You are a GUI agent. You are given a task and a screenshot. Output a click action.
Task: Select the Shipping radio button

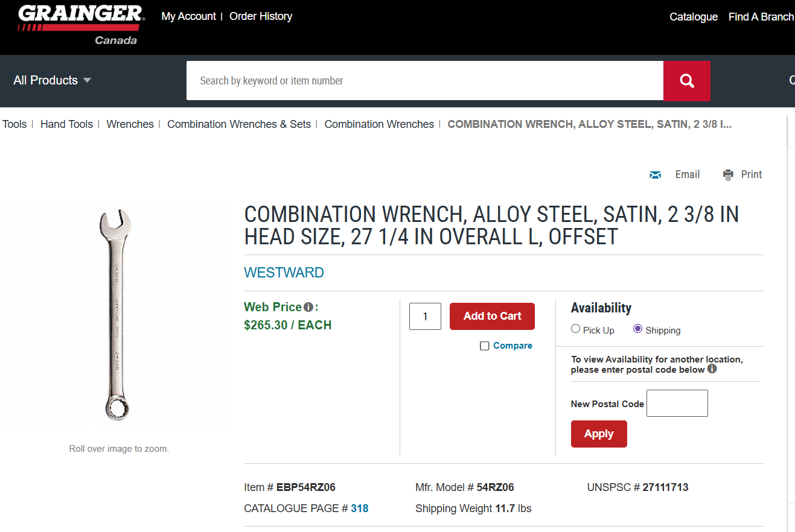click(637, 329)
